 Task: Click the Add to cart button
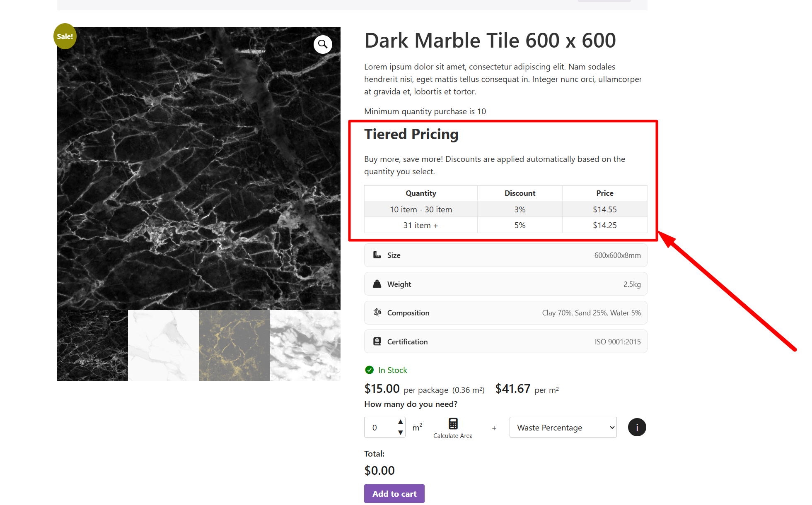pyautogui.click(x=394, y=494)
